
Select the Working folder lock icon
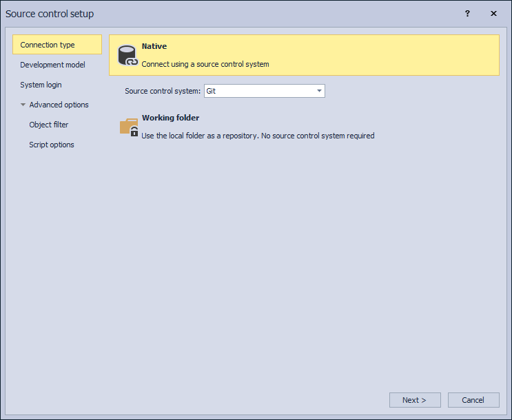(x=129, y=127)
